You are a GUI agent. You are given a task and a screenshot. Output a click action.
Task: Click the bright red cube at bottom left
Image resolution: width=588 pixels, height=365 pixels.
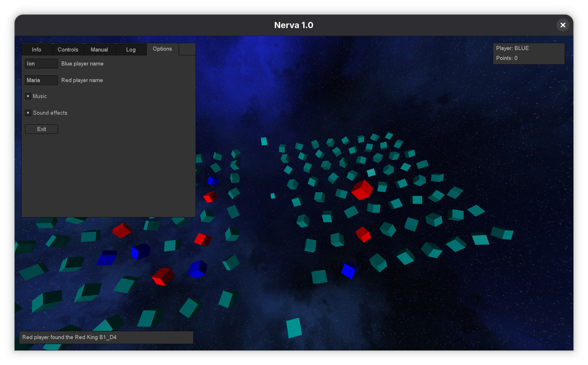point(163,276)
